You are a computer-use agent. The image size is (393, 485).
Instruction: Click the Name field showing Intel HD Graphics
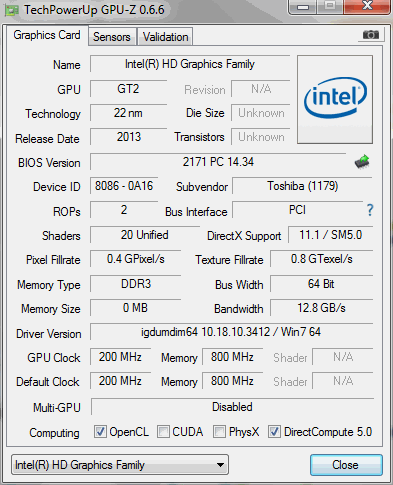click(x=190, y=64)
